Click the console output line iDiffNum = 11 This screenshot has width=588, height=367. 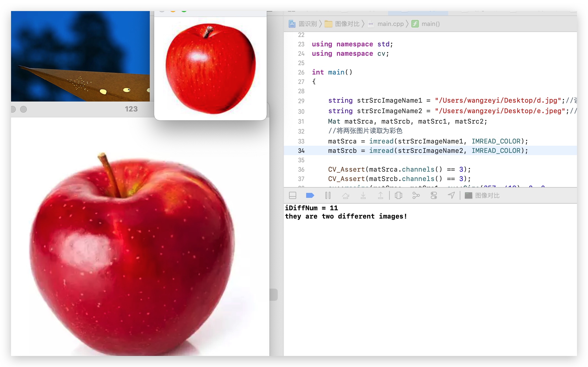311,208
